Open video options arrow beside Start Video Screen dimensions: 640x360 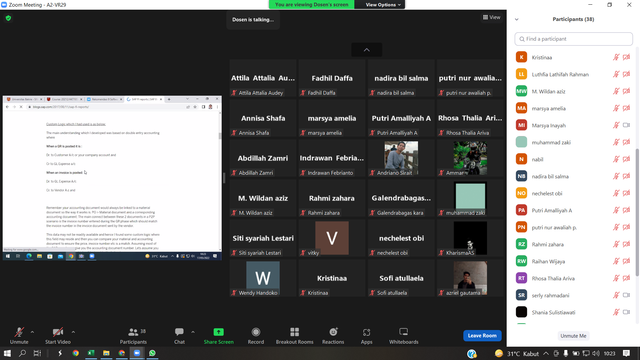[x=73, y=332]
